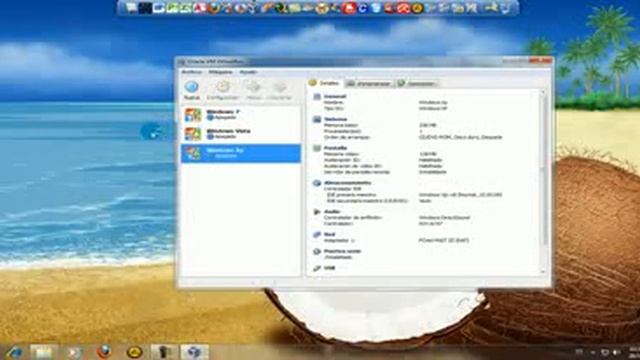Switch to the Instantáneas tab

tap(369, 84)
